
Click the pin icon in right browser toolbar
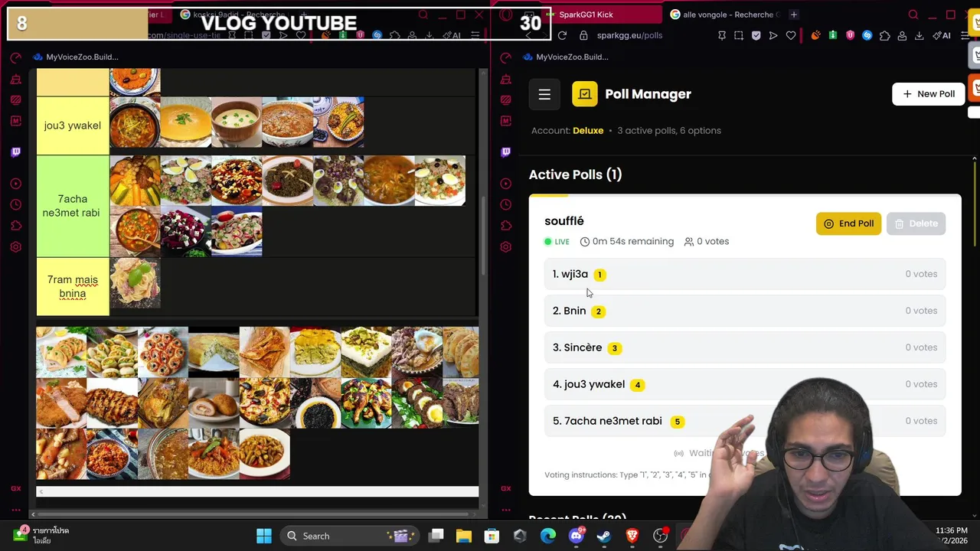point(721,35)
